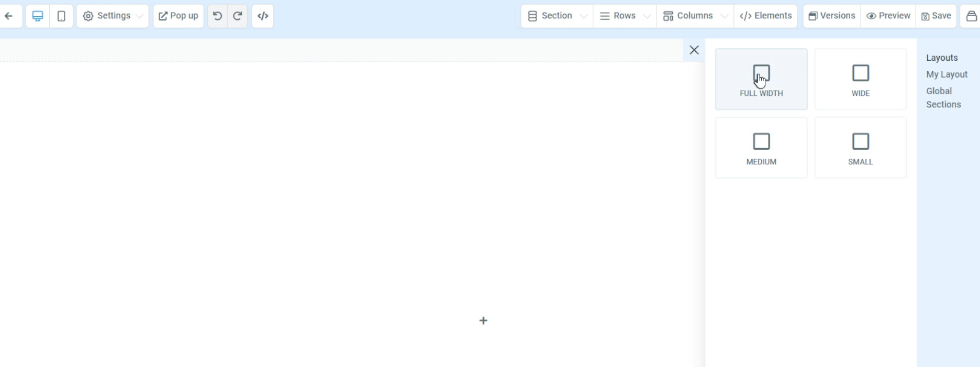Close the section layout panel

pyautogui.click(x=694, y=50)
